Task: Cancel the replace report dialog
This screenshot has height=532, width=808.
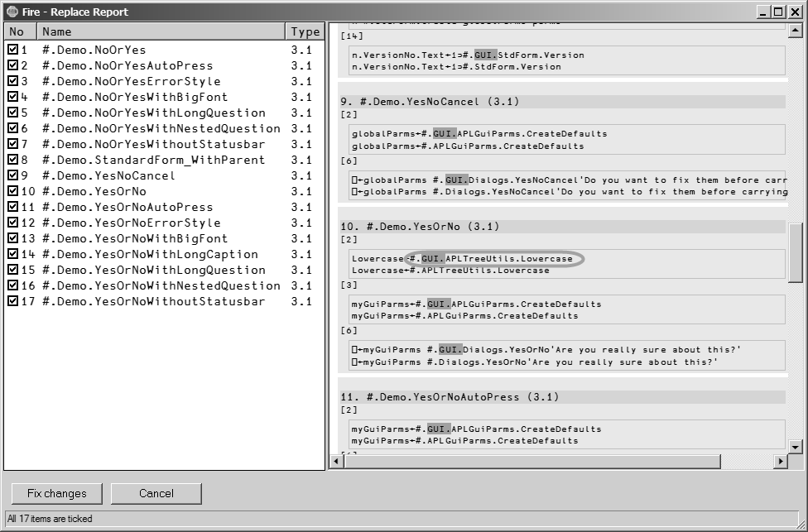Action: tap(156, 493)
